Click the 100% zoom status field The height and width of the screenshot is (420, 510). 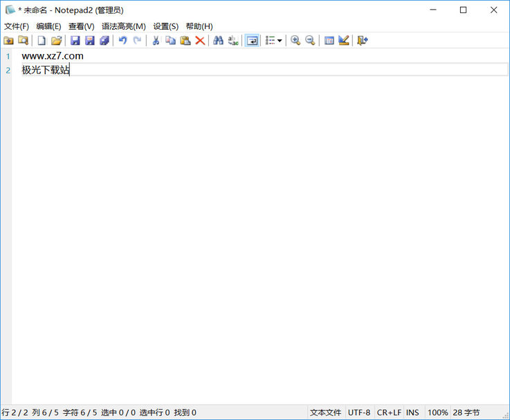point(438,412)
